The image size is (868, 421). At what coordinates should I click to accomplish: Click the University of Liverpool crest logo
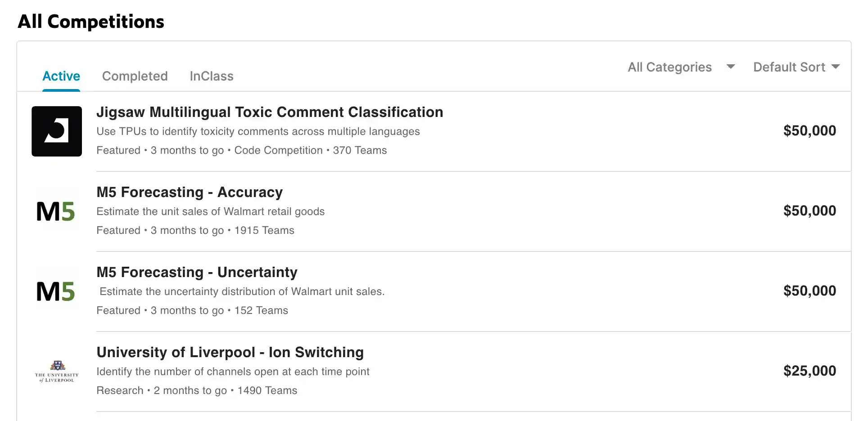56,371
